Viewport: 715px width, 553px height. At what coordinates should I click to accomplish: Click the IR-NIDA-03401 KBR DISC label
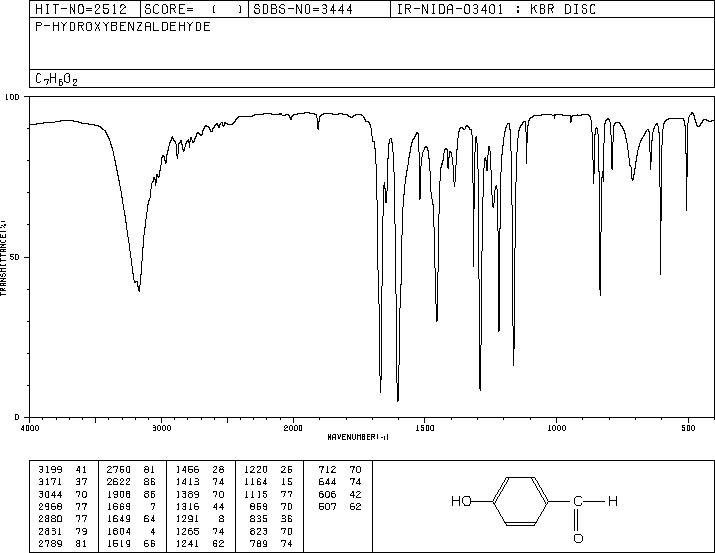tap(496, 9)
